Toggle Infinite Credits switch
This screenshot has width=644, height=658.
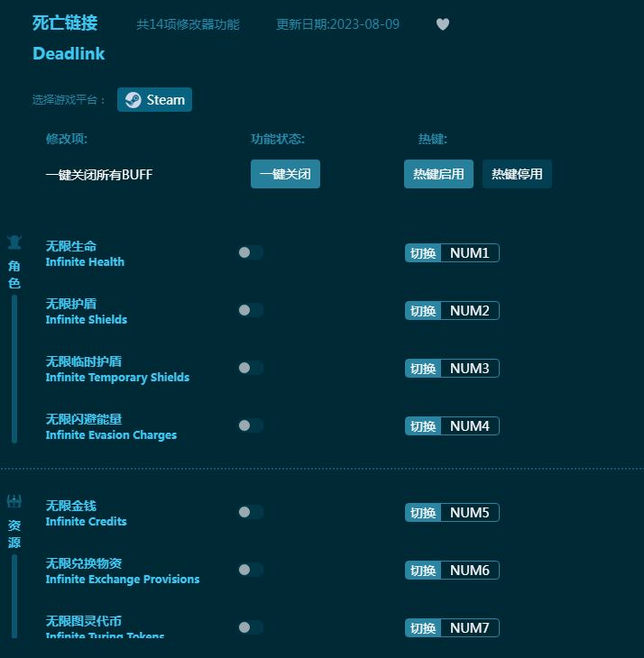point(250,512)
